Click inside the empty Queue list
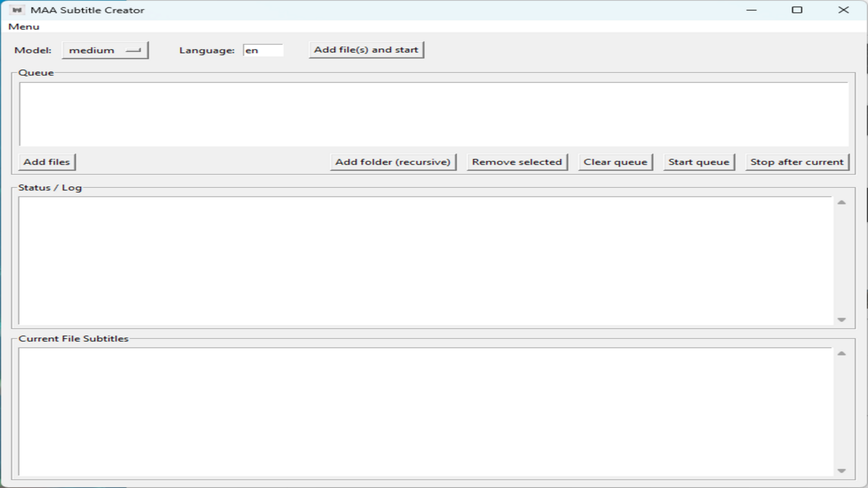Viewport: 868px width, 488px height. click(x=434, y=114)
